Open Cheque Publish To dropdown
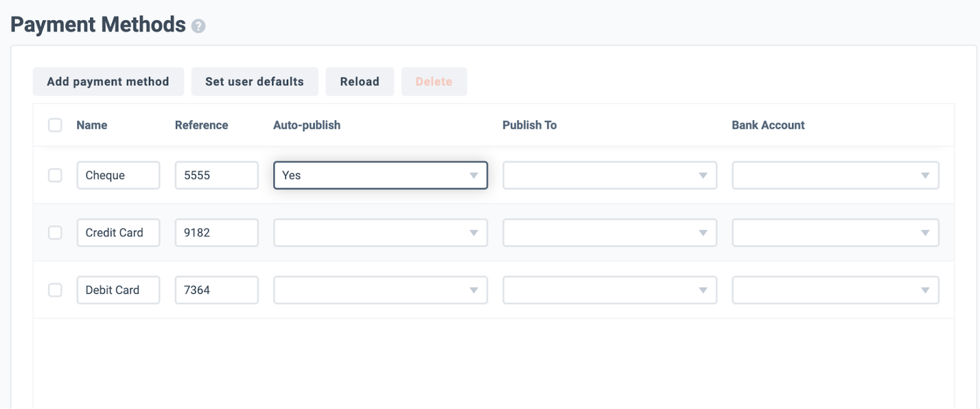The image size is (980, 409). click(609, 175)
